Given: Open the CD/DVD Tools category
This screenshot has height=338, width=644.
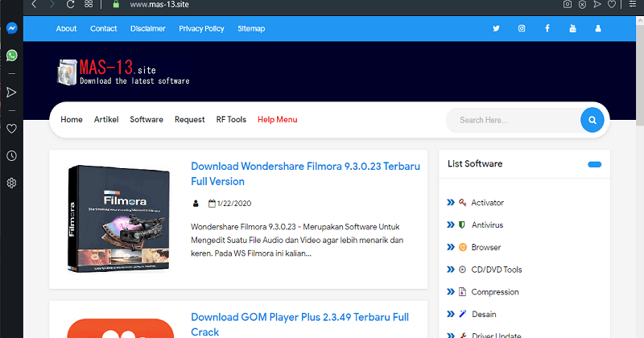Looking at the screenshot, I should pyautogui.click(x=496, y=270).
